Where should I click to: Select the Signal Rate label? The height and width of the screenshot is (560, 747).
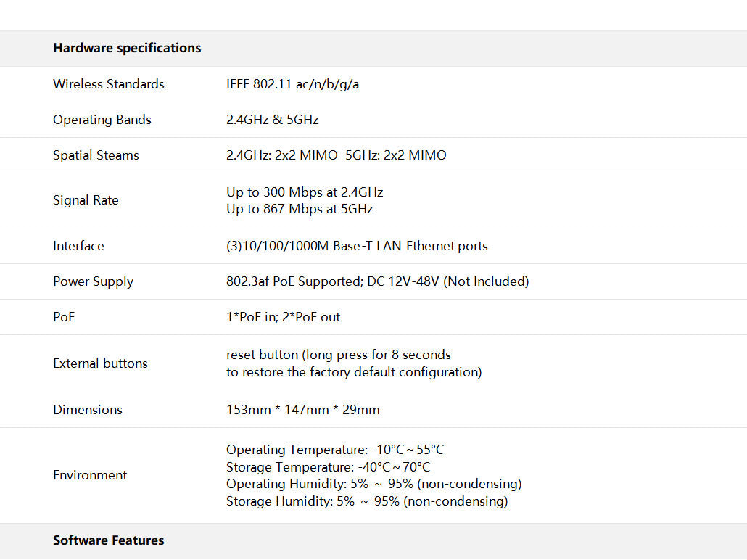86,200
